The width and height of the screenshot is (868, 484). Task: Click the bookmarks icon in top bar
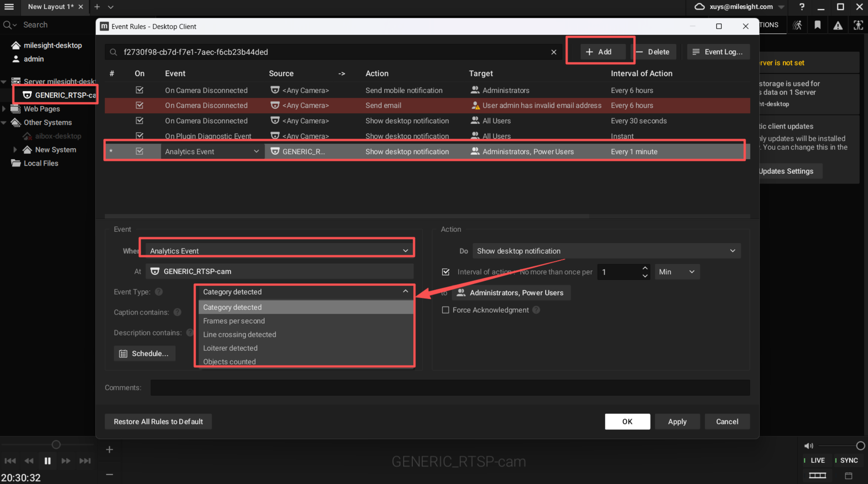click(x=817, y=25)
